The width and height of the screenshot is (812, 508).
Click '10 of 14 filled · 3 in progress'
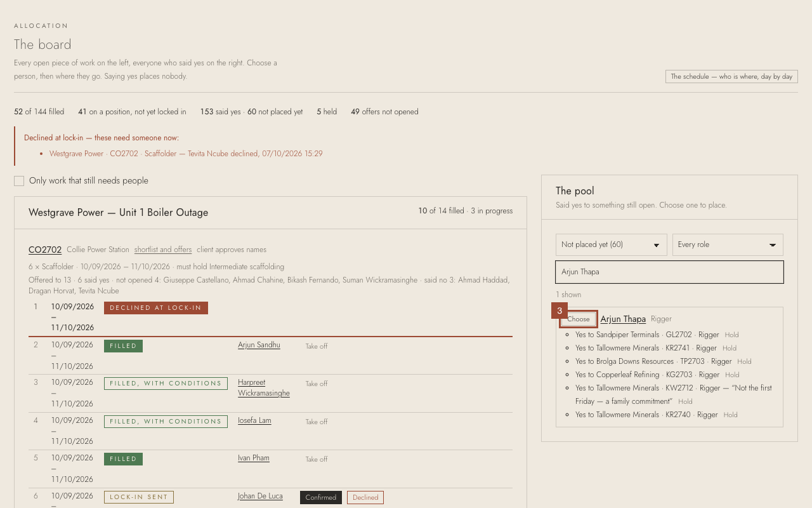click(x=465, y=211)
